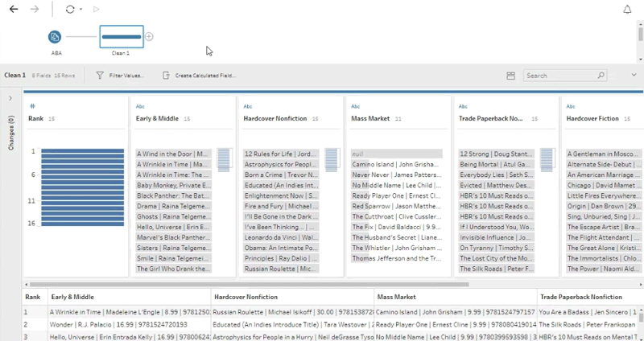Click the Abc type icon for Mass Market
The image size is (644, 341).
tap(355, 106)
